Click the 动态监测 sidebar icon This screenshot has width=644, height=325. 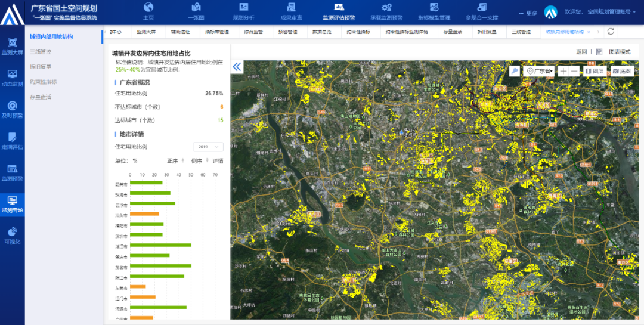pyautogui.click(x=13, y=74)
